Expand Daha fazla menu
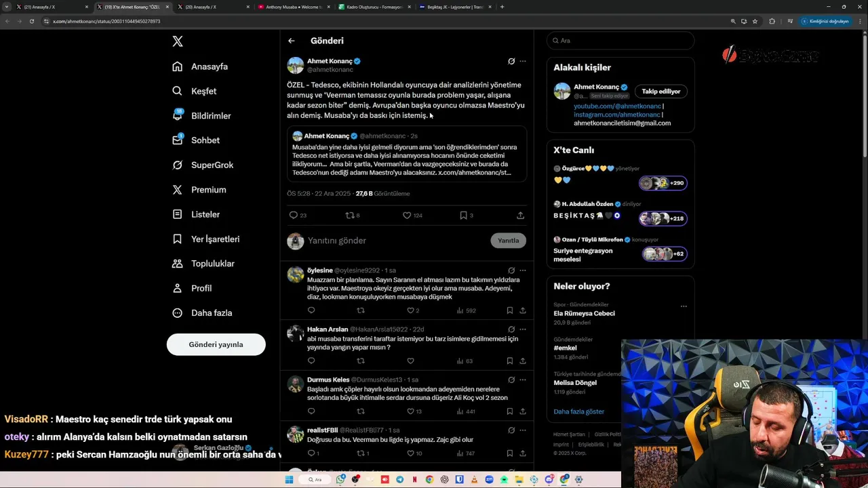 [x=202, y=313]
